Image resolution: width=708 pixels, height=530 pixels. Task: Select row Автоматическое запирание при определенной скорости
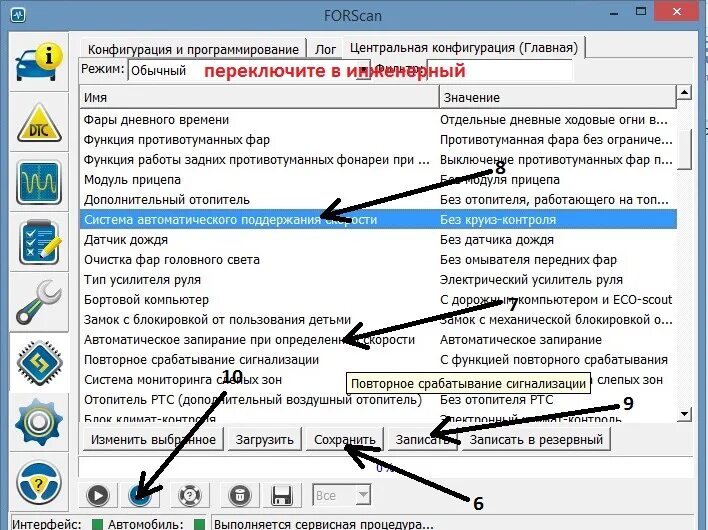coord(378,339)
